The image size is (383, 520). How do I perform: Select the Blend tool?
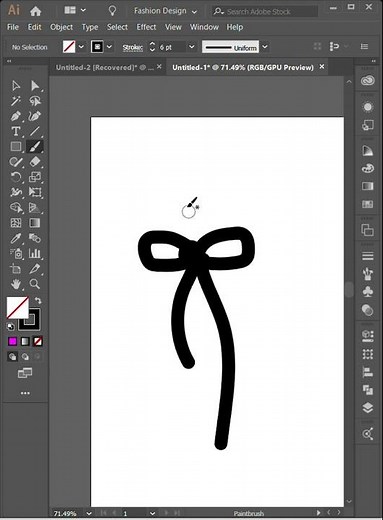[x=35, y=238]
